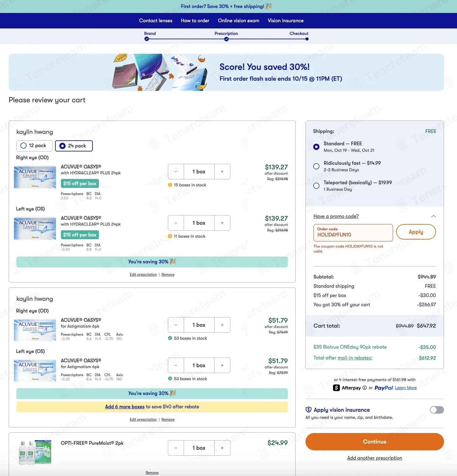This screenshot has width=457, height=476.
Task: Open PayPal Learn More link
Action: point(406,388)
